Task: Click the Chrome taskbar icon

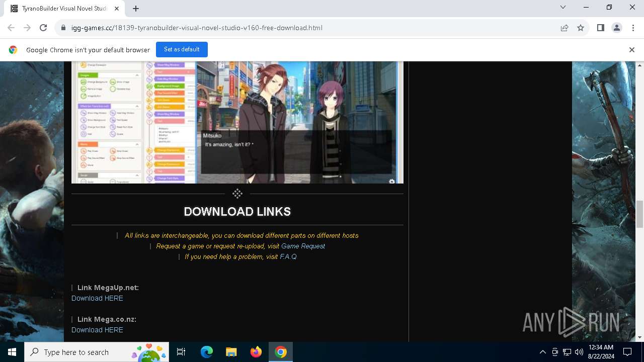Action: tap(281, 352)
